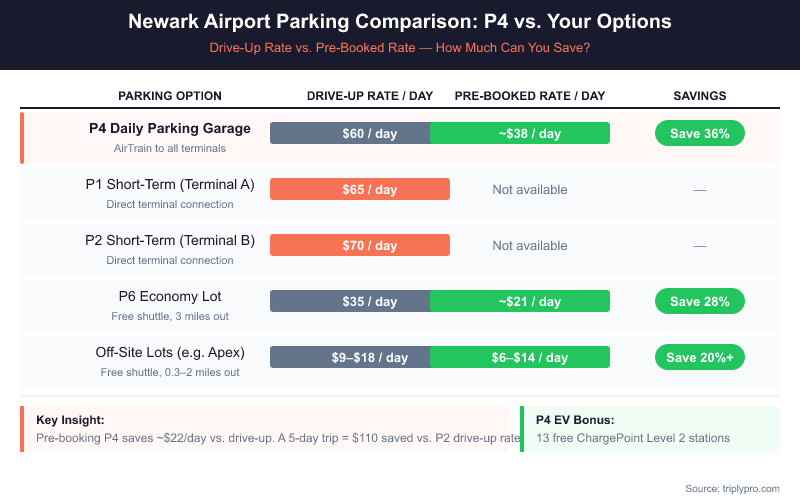
Task: Select the green "~$38 / day" pre-booked bar
Action: tap(520, 134)
